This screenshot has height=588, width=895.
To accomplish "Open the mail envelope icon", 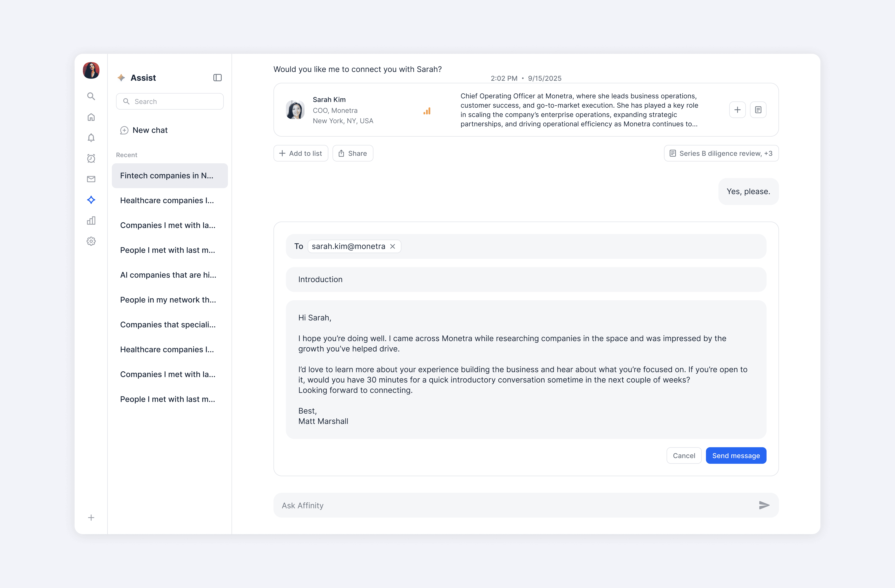I will [91, 179].
